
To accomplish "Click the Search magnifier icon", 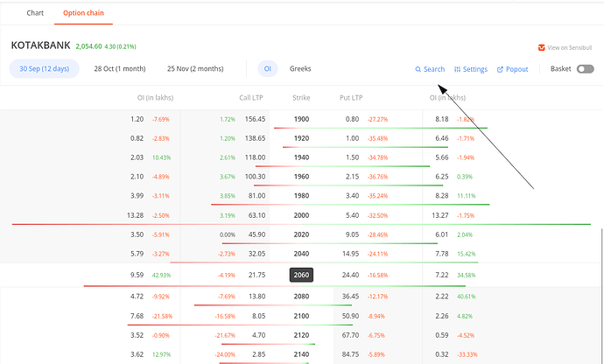I will click(x=418, y=69).
